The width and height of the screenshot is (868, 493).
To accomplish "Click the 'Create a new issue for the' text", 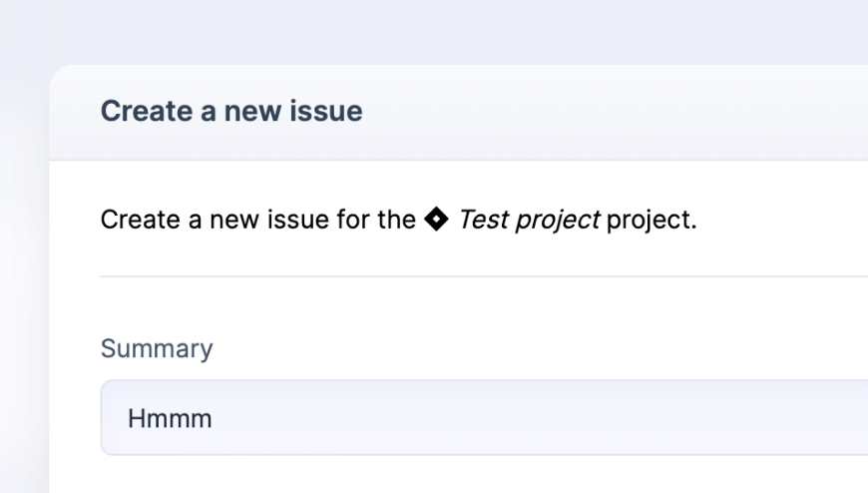I will click(x=257, y=219).
